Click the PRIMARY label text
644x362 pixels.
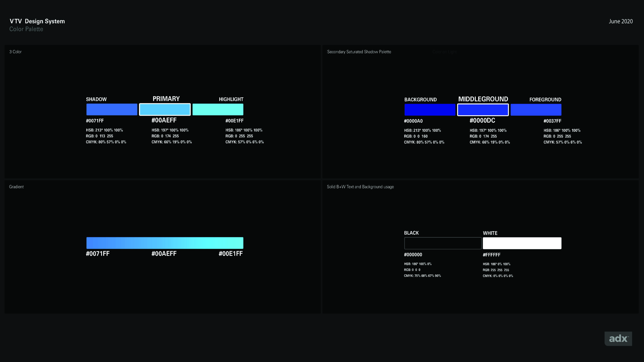[166, 99]
